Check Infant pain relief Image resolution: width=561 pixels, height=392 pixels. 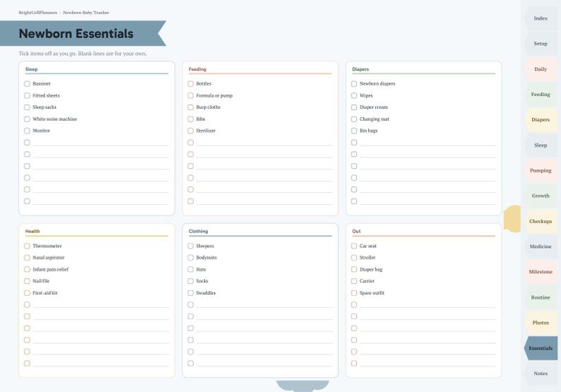27,269
